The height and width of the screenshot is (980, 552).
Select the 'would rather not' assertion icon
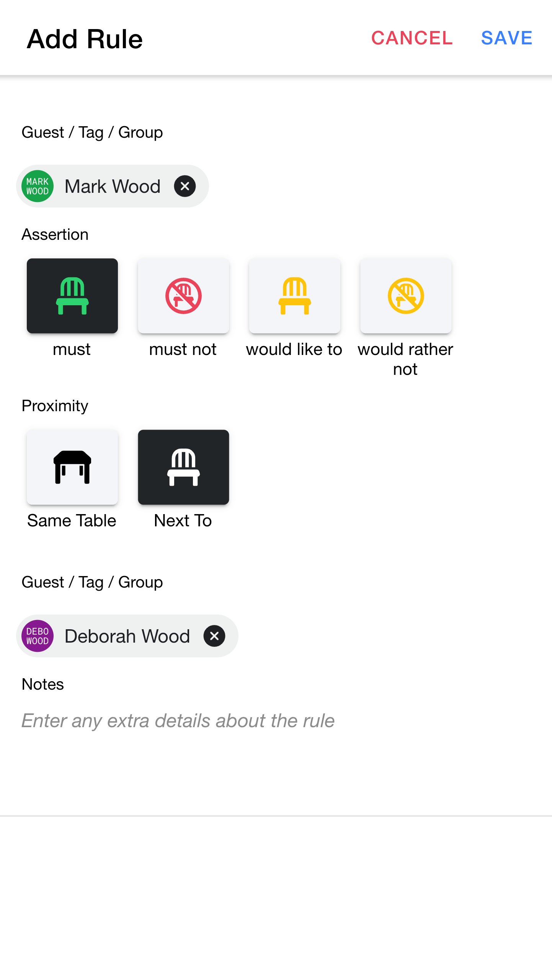tap(406, 296)
